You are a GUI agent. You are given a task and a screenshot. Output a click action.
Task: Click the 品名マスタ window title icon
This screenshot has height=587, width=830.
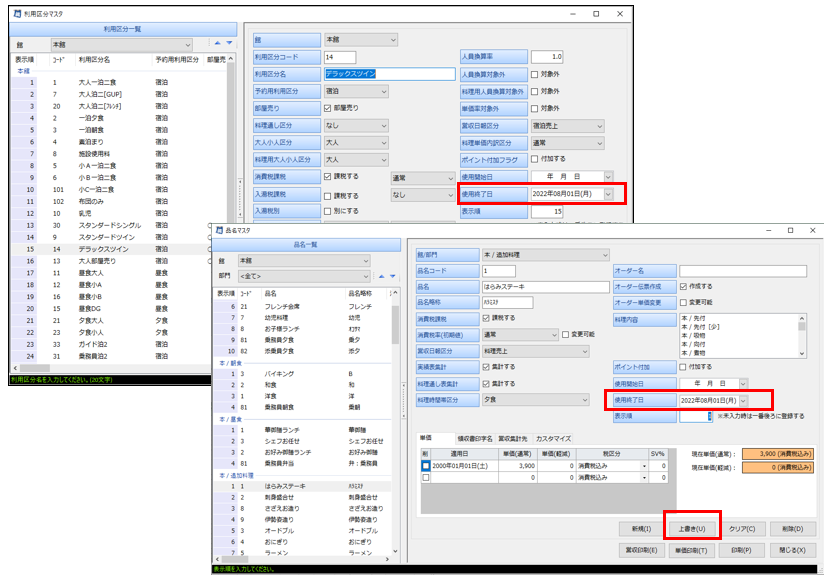(220, 229)
